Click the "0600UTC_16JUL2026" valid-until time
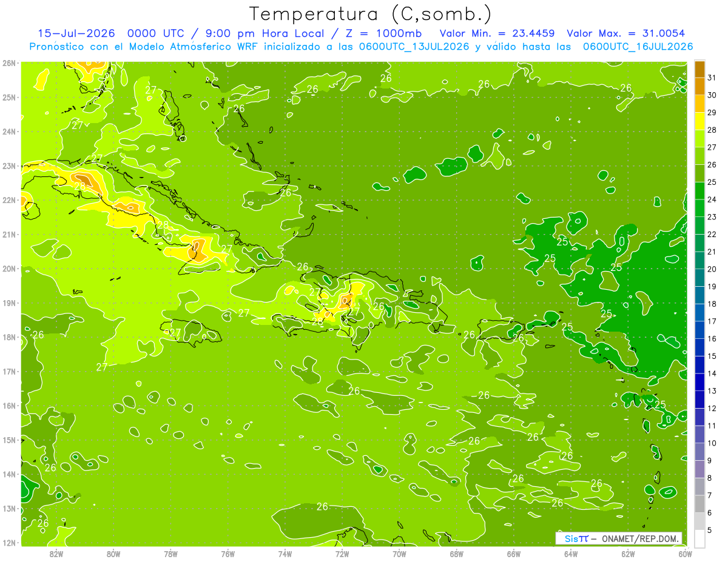Image resolution: width=728 pixels, height=562 pixels. point(638,46)
